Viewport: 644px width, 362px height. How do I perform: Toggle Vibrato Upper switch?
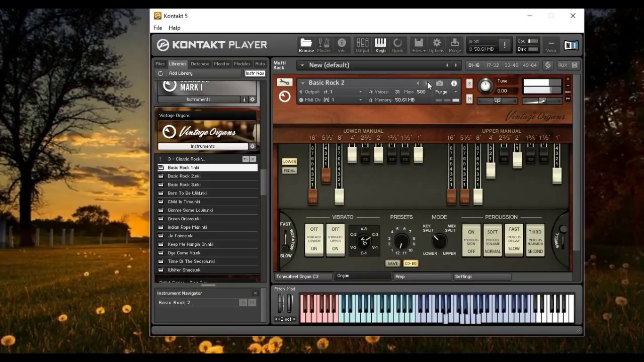coord(335,239)
